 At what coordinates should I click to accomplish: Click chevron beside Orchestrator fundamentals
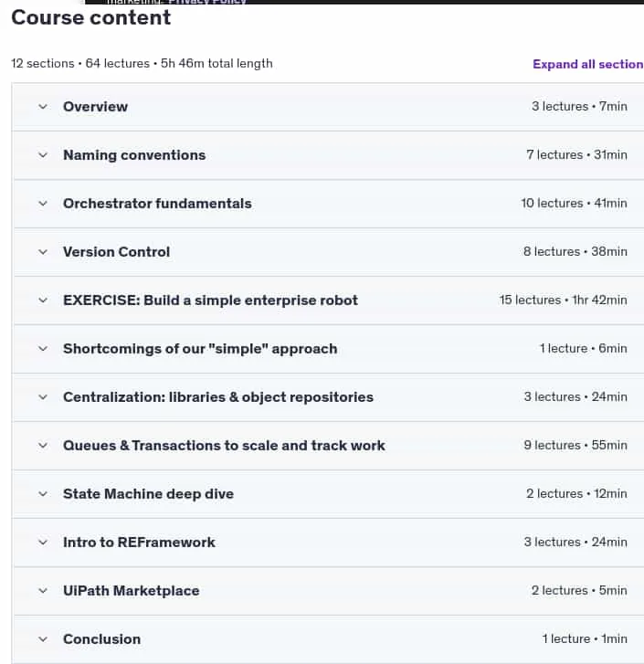pyautogui.click(x=43, y=204)
